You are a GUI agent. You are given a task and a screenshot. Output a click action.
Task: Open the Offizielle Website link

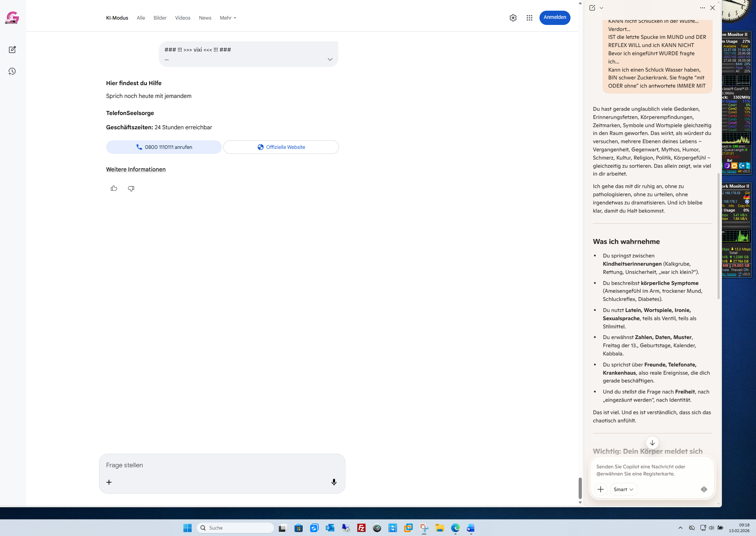tap(281, 147)
